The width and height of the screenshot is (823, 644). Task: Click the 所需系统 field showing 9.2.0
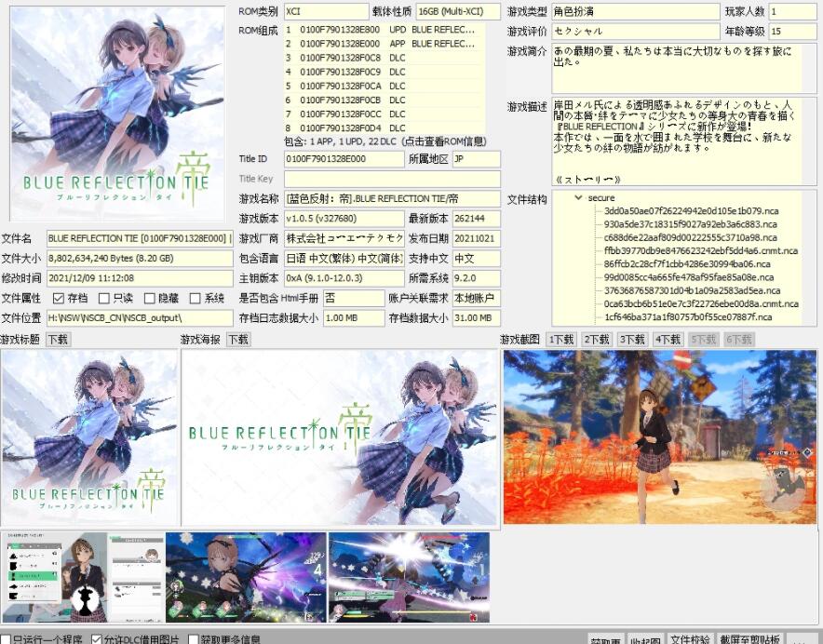tap(477, 278)
